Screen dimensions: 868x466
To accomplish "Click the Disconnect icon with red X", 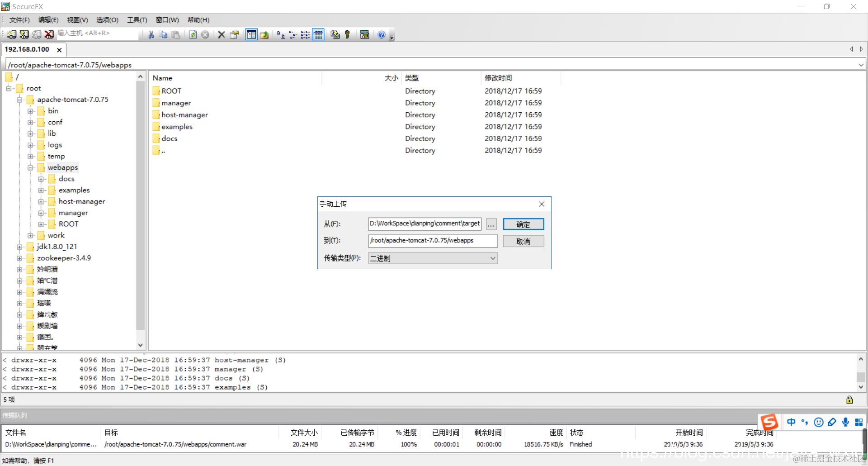I will tap(49, 34).
